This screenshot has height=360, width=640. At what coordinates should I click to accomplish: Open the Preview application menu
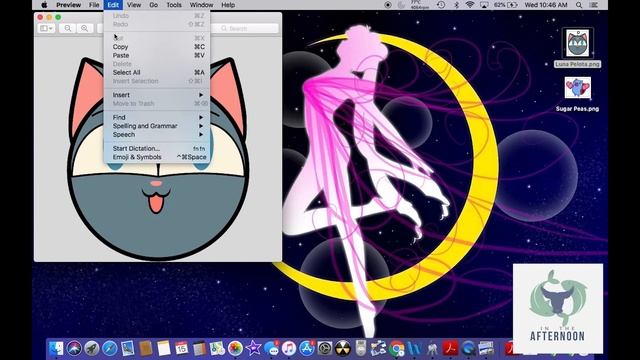click(68, 5)
